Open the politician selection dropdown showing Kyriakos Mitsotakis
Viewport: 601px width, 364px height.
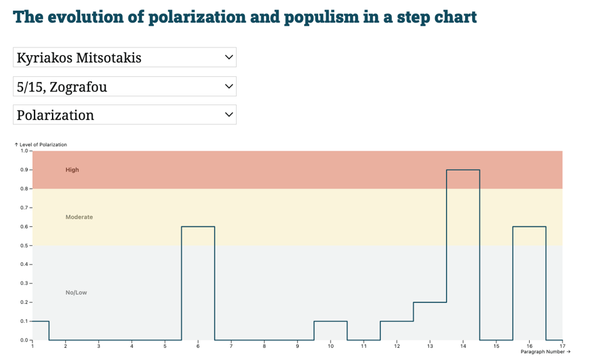coord(125,57)
